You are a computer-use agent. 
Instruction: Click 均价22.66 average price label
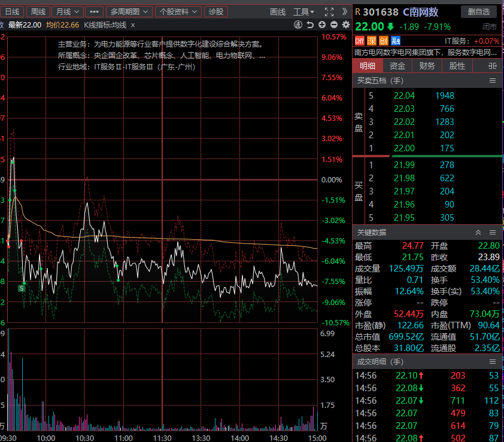point(62,25)
